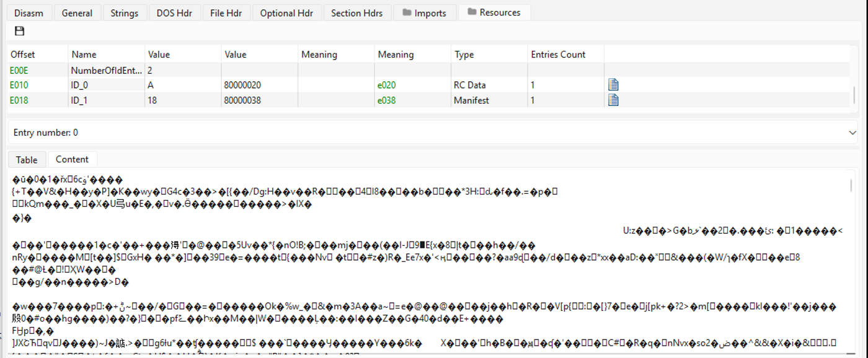Viewport: 868px width, 358px height.
Task: Select offset E018 cell
Action: (37, 100)
